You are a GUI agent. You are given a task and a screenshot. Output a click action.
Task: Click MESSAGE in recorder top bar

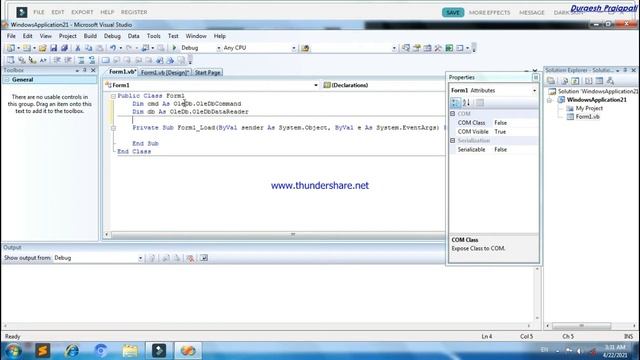(x=531, y=13)
